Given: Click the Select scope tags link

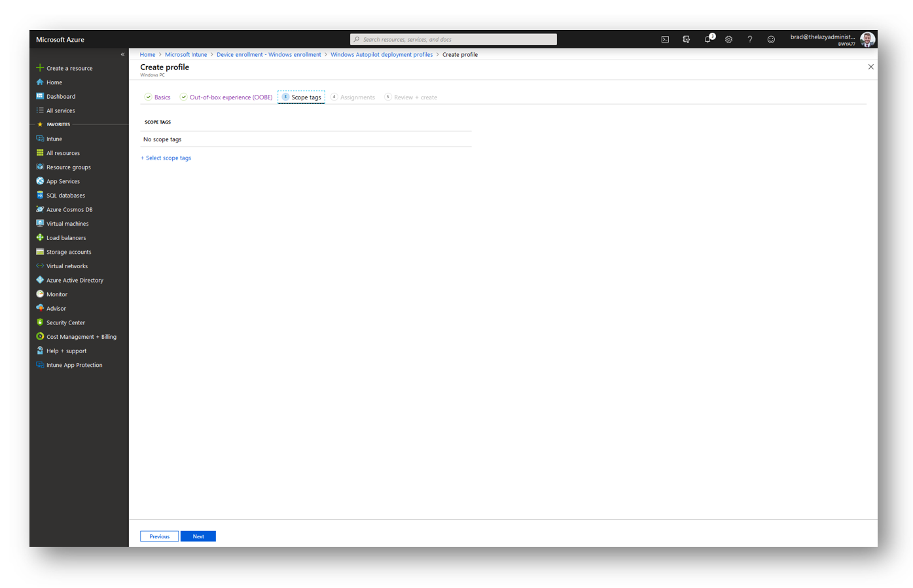Looking at the screenshot, I should point(166,158).
